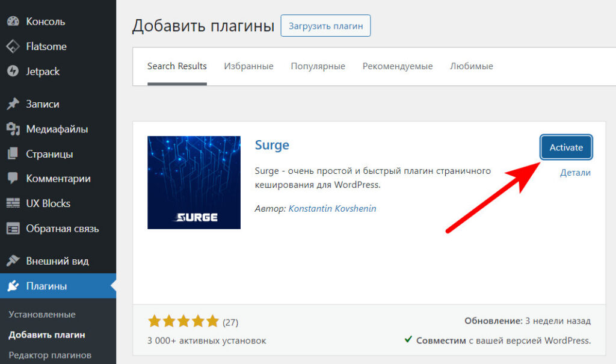616x364 pixels.
Task: Click the Медиафайлы media icon
Action: [13, 129]
